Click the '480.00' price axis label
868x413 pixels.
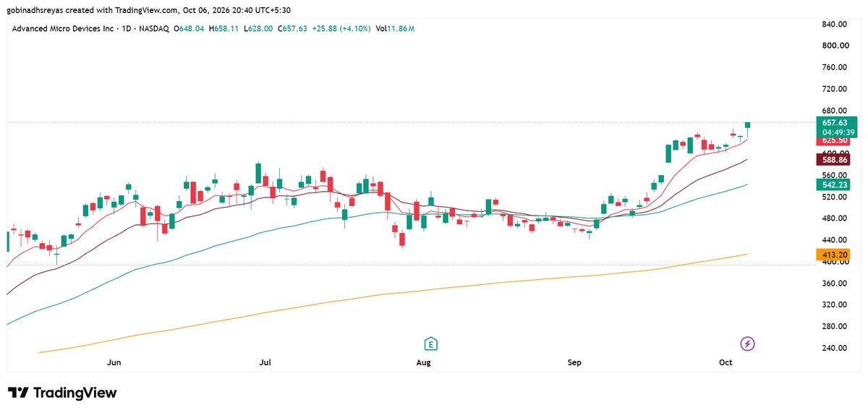tap(833, 218)
